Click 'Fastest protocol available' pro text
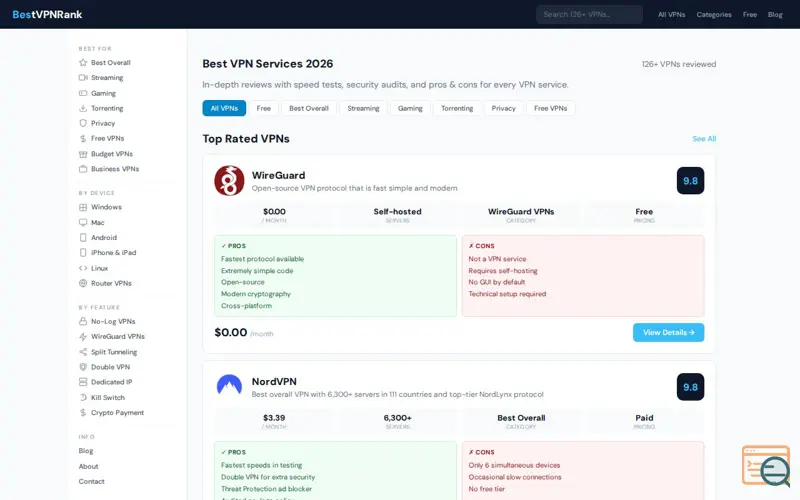This screenshot has height=500, width=800. (x=262, y=259)
